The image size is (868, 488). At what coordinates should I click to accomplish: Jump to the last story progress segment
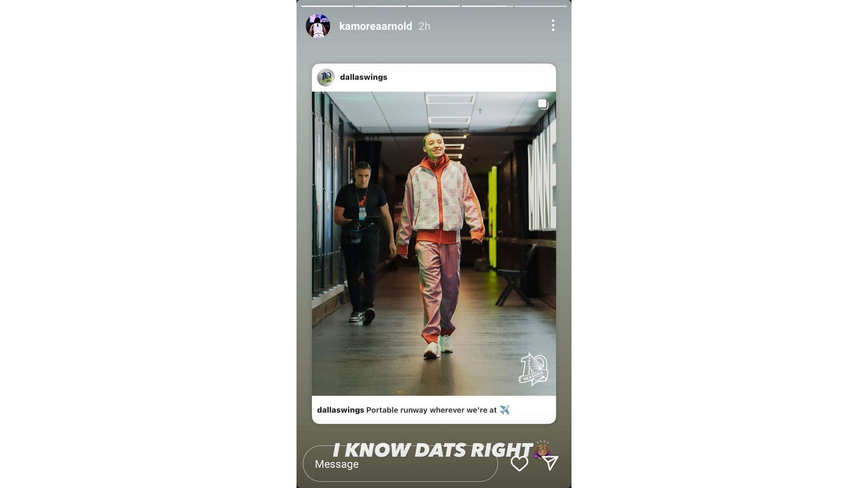(541, 6)
